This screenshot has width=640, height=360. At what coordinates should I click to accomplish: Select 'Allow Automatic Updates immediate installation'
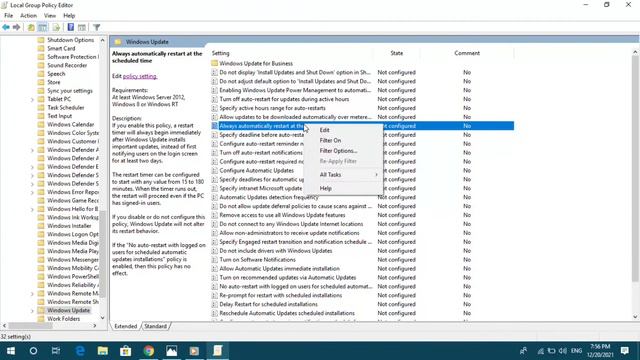click(x=279, y=269)
